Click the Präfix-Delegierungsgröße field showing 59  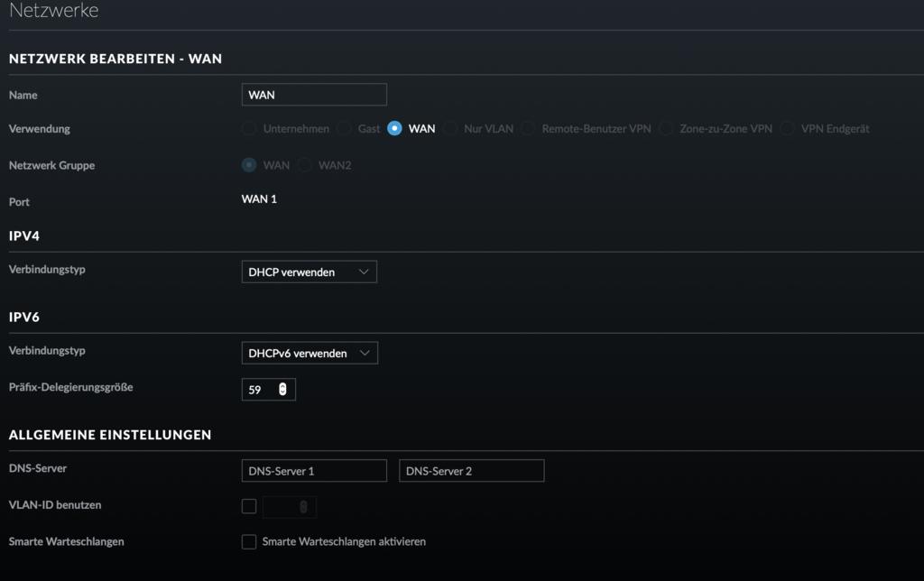258,390
